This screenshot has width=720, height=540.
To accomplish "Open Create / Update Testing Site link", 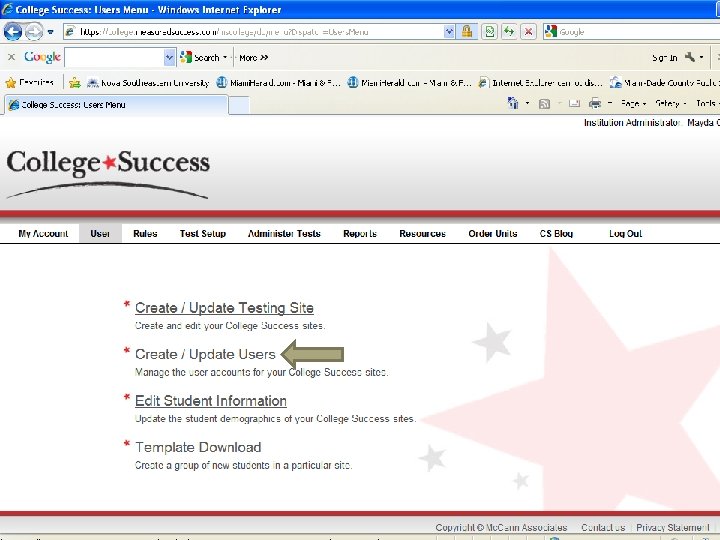I will [x=224, y=308].
